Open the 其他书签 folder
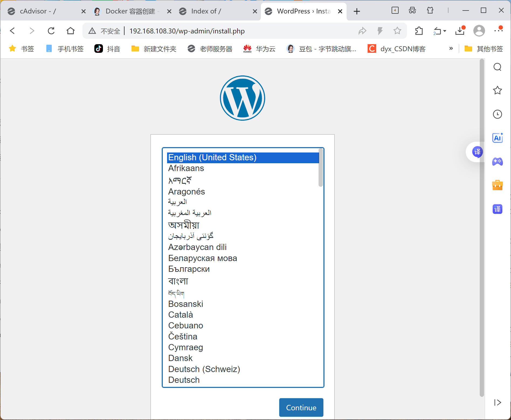Viewport: 511px width, 420px height. 484,49
